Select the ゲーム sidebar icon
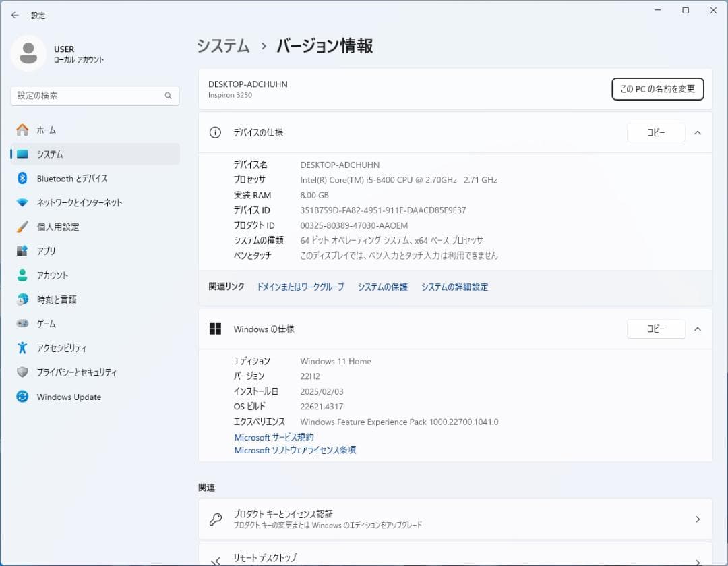 pyautogui.click(x=22, y=324)
